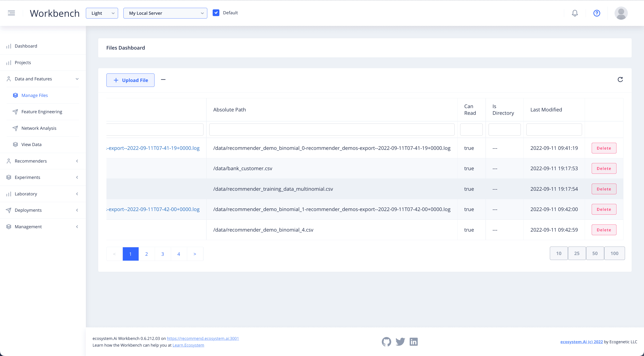644x356 pixels.
Task: Open the GitHub icon in footer
Action: 386,342
